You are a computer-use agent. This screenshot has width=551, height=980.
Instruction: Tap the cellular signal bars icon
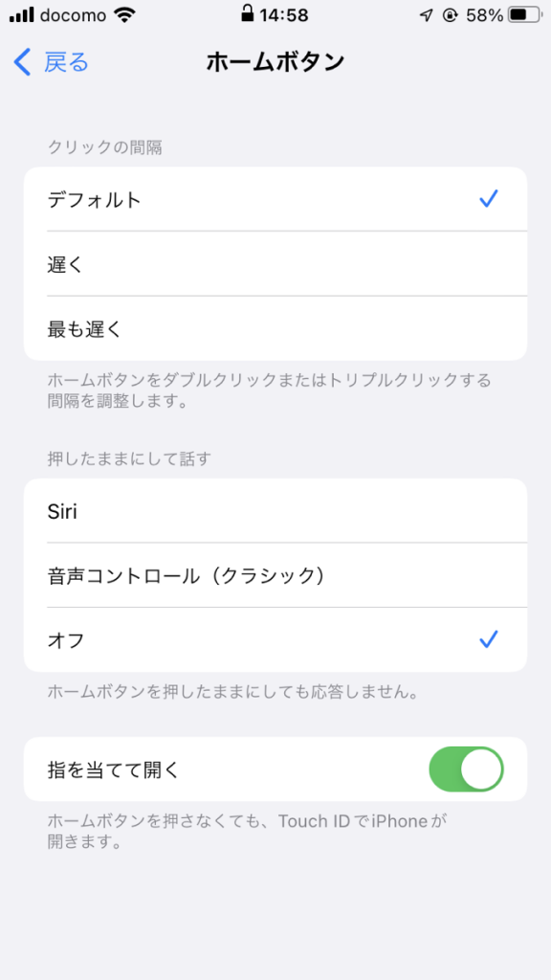click(x=22, y=15)
